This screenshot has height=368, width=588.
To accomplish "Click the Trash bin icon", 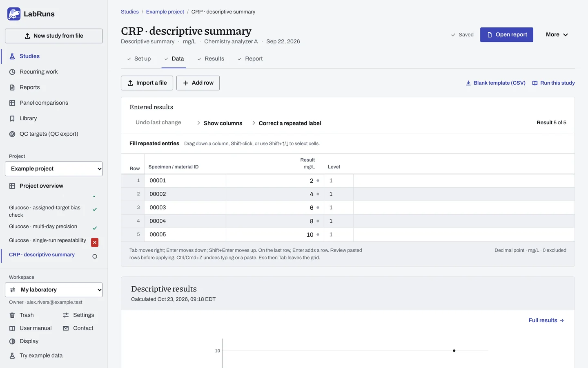I will pos(12,315).
